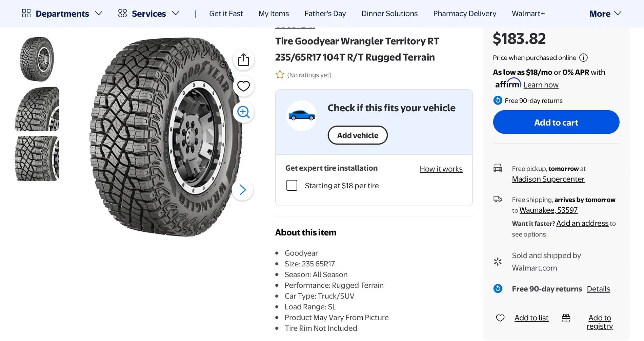This screenshot has height=341, width=644.
Task: Click the blue car illustration icon
Action: [301, 115]
